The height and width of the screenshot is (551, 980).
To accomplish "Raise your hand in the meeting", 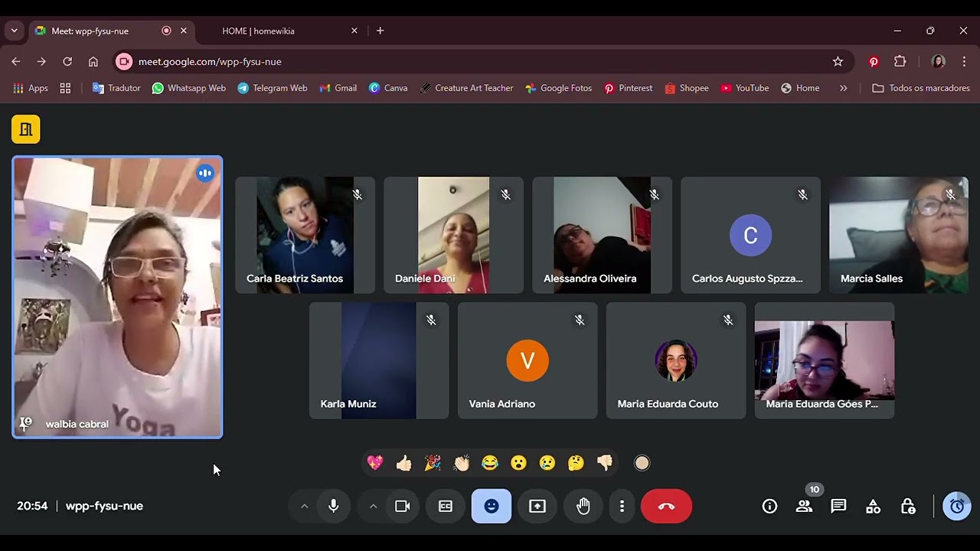I will 583,506.
